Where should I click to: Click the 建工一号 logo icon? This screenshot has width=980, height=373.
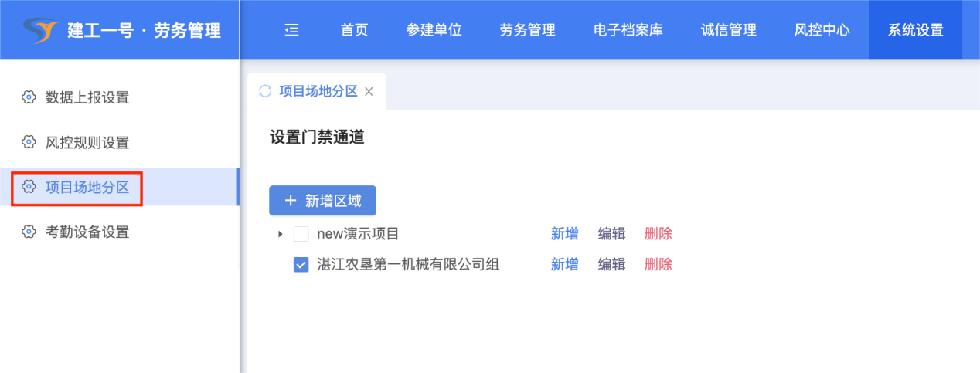click(x=40, y=30)
